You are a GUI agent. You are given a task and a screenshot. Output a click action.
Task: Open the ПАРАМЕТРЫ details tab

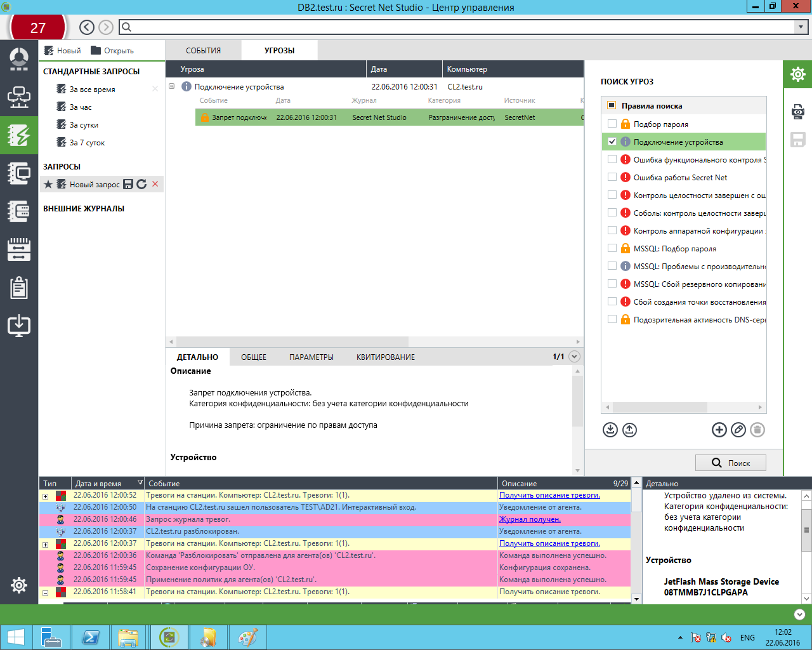click(311, 357)
